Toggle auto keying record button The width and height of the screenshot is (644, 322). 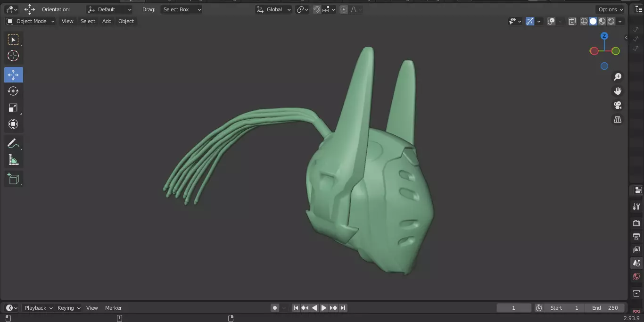pyautogui.click(x=275, y=308)
